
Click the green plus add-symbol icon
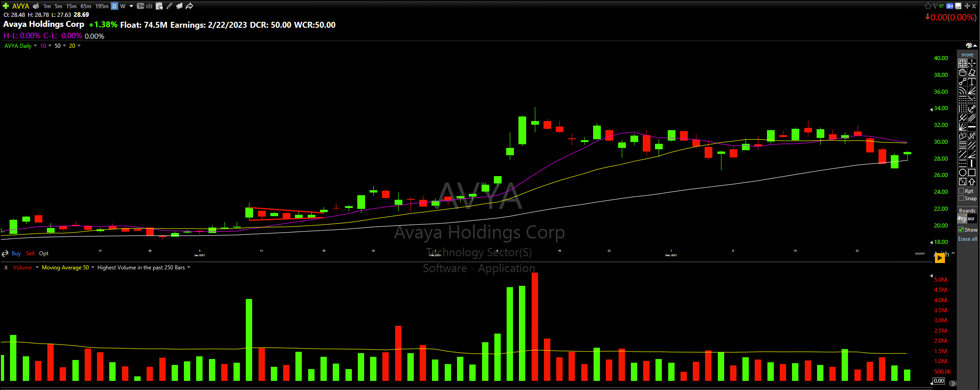(x=6, y=6)
